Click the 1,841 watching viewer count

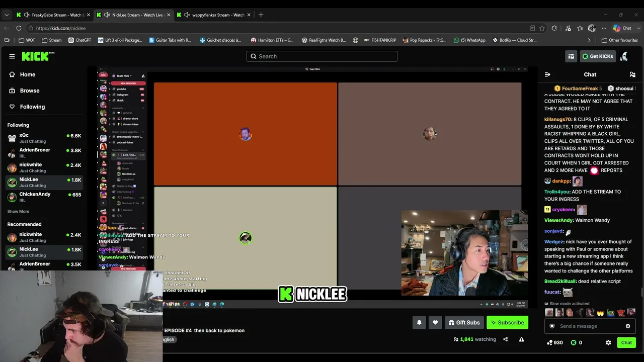point(474,339)
